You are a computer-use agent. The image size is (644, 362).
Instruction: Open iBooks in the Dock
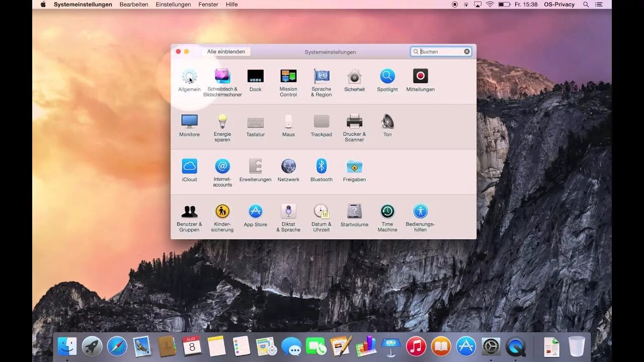(x=441, y=346)
